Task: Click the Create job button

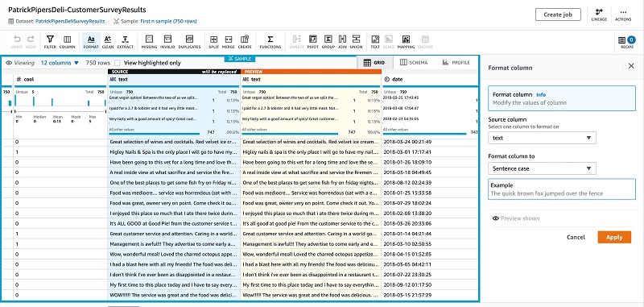Action: click(558, 15)
